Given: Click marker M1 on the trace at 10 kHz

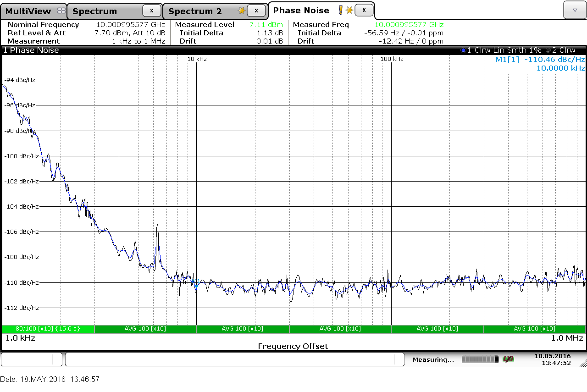Looking at the screenshot, I should point(196,286).
